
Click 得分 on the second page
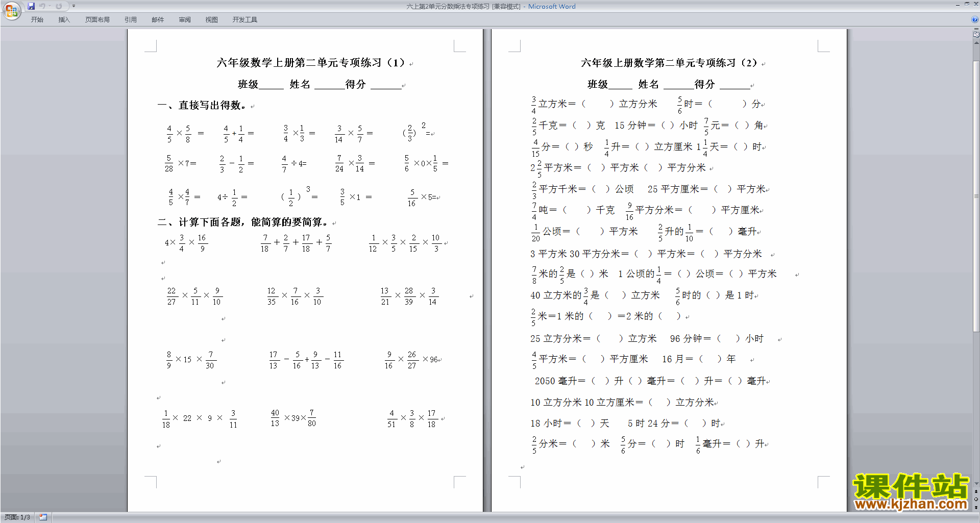tap(704, 84)
